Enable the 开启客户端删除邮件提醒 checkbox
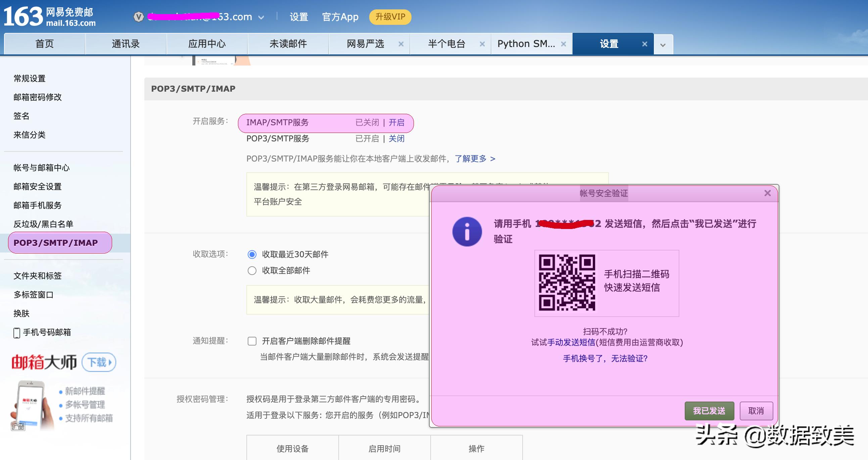Image resolution: width=868 pixels, height=460 pixels. click(x=252, y=341)
